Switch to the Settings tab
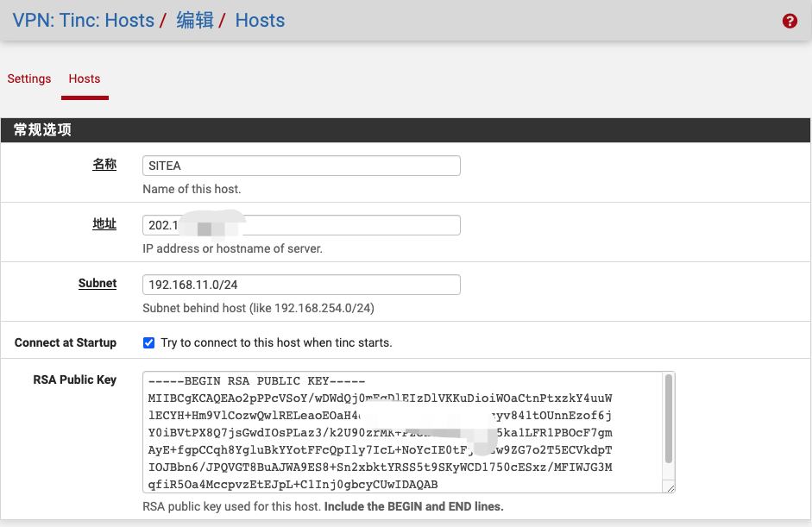This screenshot has width=812, height=527. coord(29,78)
